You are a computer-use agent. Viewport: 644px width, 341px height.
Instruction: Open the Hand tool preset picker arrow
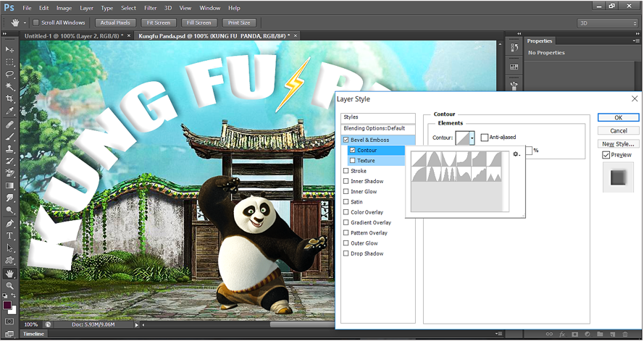(25, 23)
